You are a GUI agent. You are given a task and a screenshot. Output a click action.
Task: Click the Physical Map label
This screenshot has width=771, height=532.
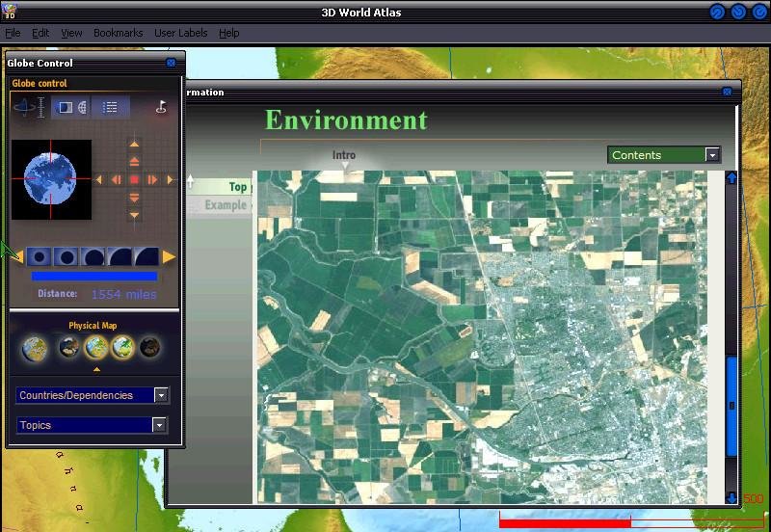point(93,326)
